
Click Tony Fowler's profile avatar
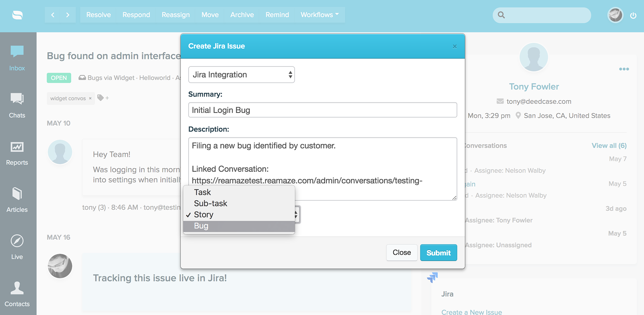pyautogui.click(x=533, y=57)
